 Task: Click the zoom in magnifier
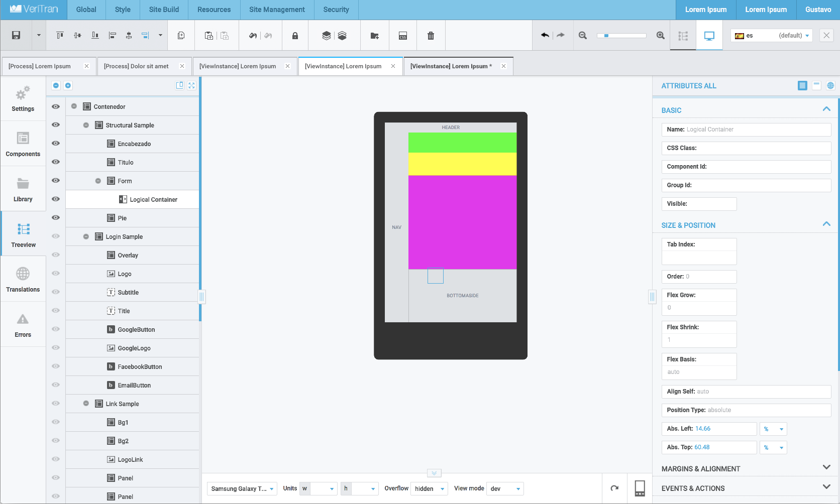coord(661,35)
